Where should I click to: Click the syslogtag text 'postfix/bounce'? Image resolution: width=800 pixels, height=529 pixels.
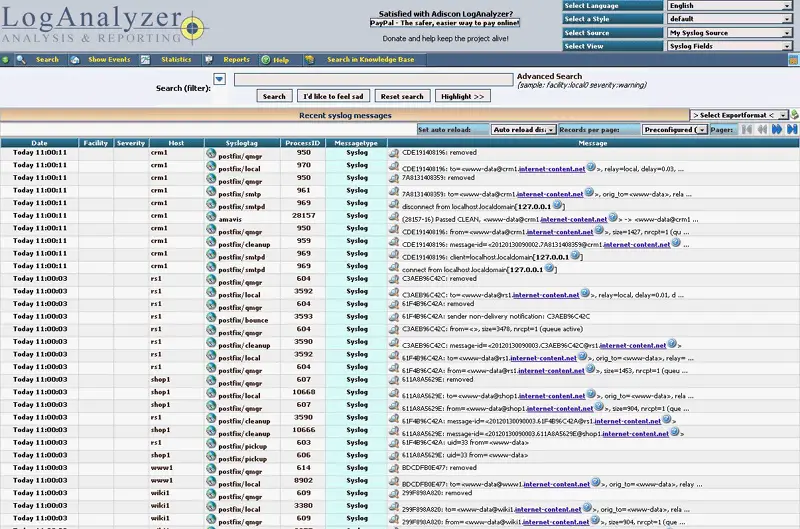(243, 320)
